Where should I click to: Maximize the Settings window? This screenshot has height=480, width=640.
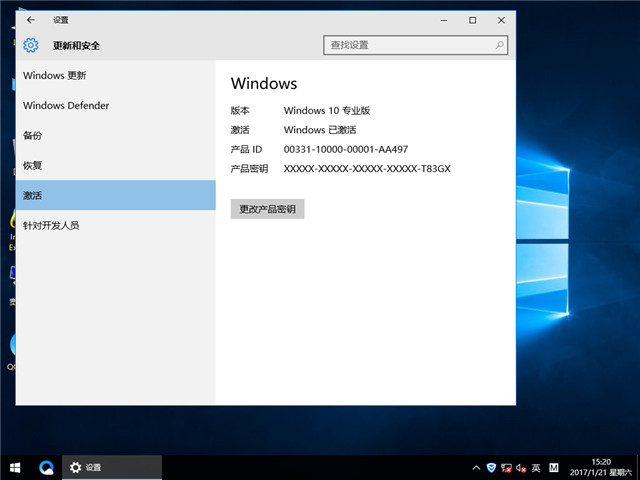(x=472, y=20)
